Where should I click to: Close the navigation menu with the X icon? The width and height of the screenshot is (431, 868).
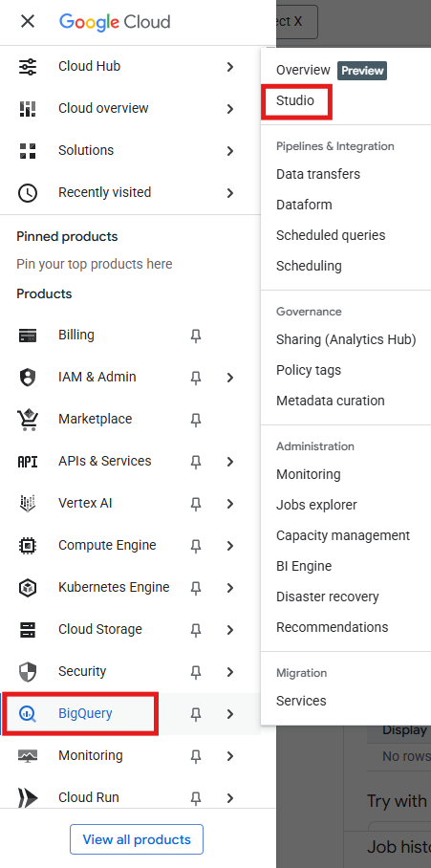pyautogui.click(x=27, y=22)
